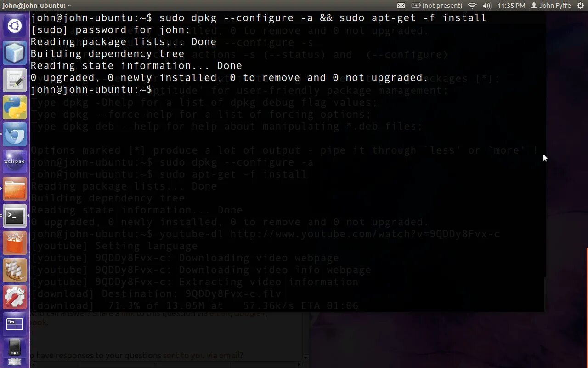
Task: Launch the blue cube application
Action: (15, 53)
